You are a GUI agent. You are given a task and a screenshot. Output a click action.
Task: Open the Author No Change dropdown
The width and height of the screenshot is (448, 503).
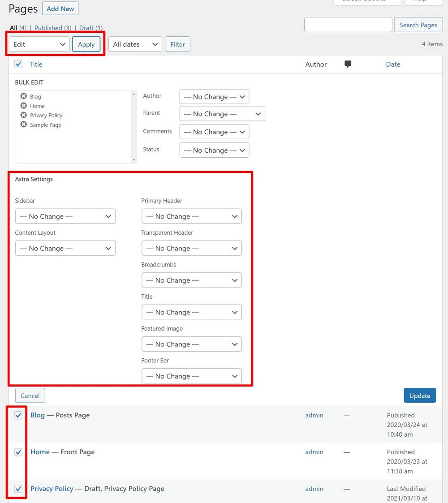215,97
